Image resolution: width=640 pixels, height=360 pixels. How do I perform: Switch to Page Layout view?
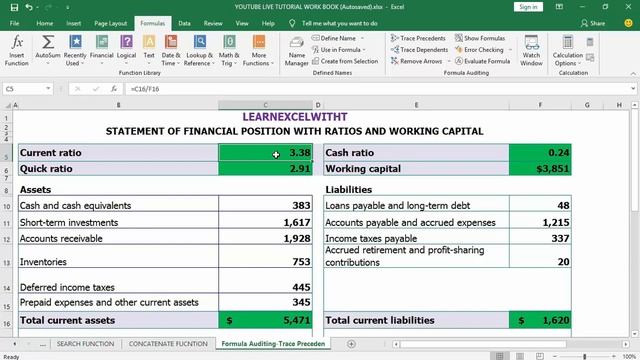click(x=520, y=356)
